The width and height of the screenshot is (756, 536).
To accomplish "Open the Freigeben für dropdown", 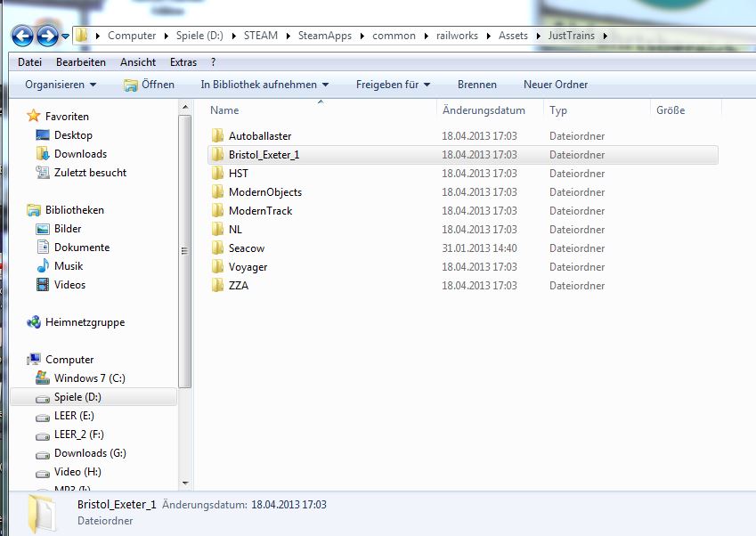I will 393,85.
